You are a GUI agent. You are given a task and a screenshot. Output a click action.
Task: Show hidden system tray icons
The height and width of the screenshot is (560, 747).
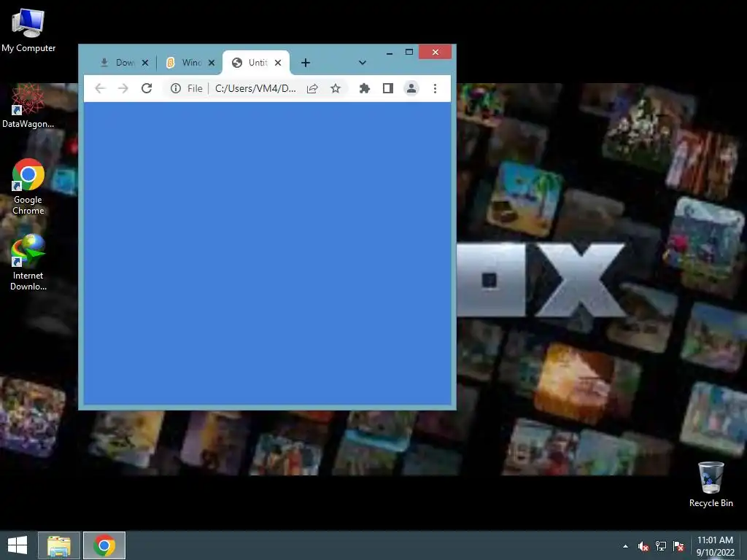point(625,546)
